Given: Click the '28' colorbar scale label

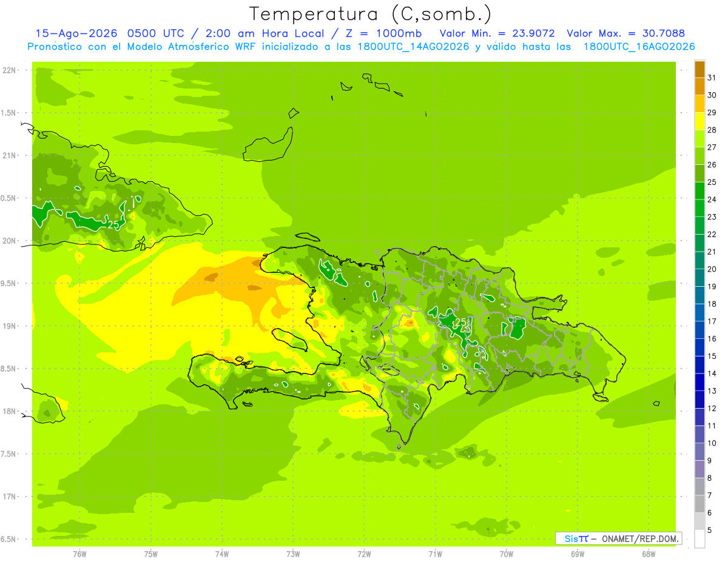Looking at the screenshot, I should pyautogui.click(x=712, y=130).
